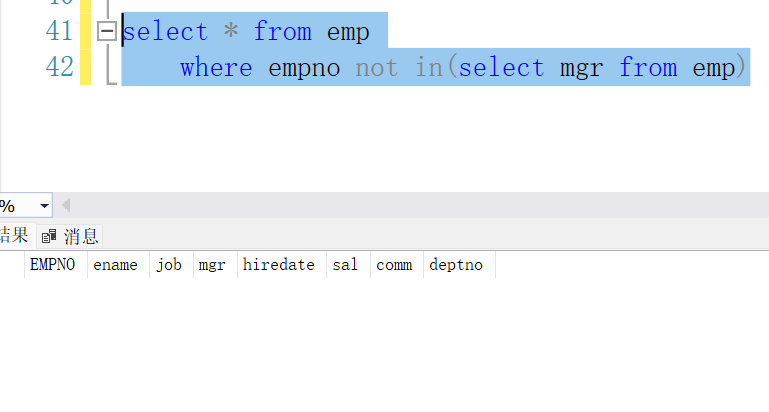
Task: Select the mgr column header
Action: point(215,265)
